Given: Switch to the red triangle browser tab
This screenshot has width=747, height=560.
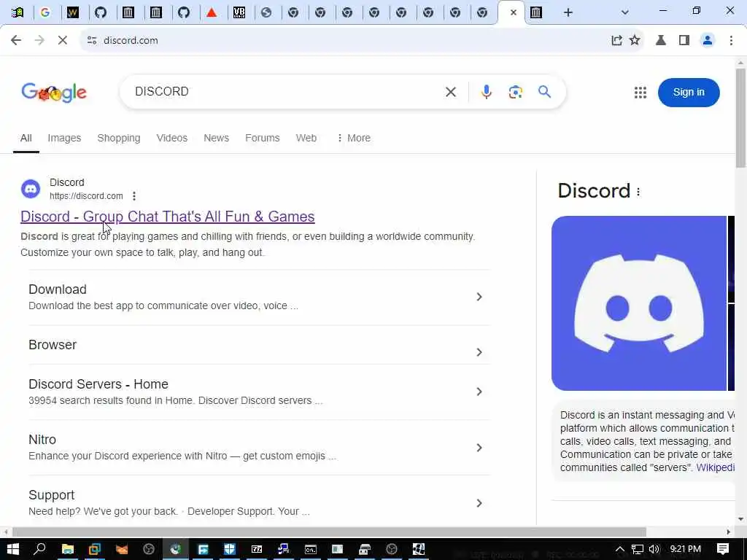Looking at the screenshot, I should tap(212, 12).
